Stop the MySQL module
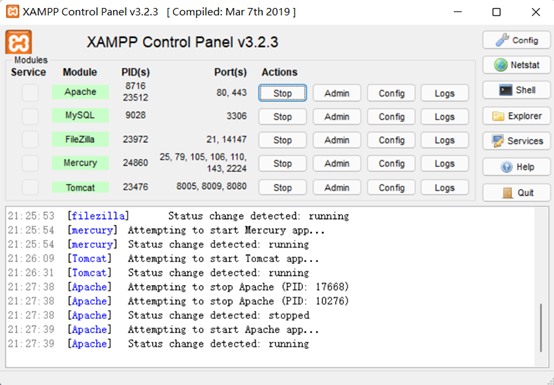554x385 pixels. click(x=282, y=117)
